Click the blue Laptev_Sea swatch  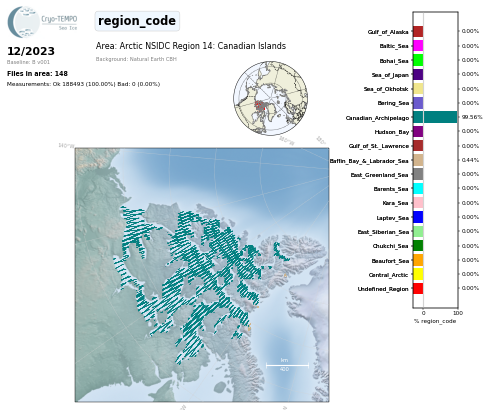(x=418, y=217)
